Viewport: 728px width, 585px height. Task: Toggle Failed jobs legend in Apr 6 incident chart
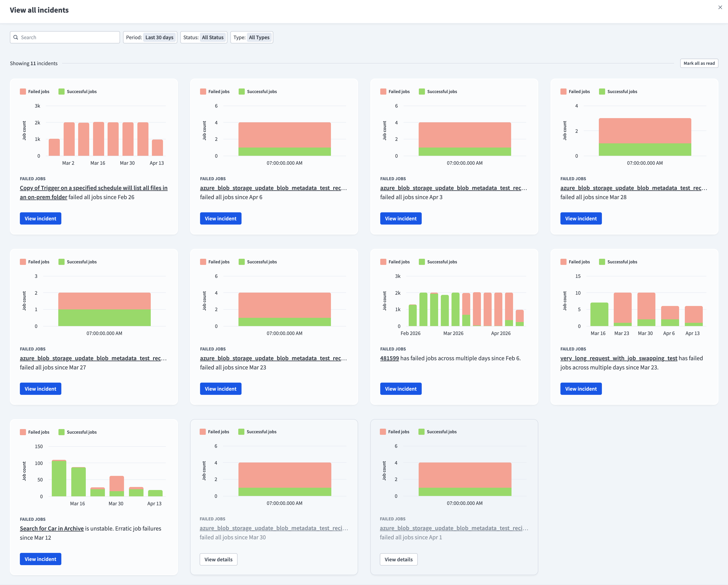click(x=215, y=92)
